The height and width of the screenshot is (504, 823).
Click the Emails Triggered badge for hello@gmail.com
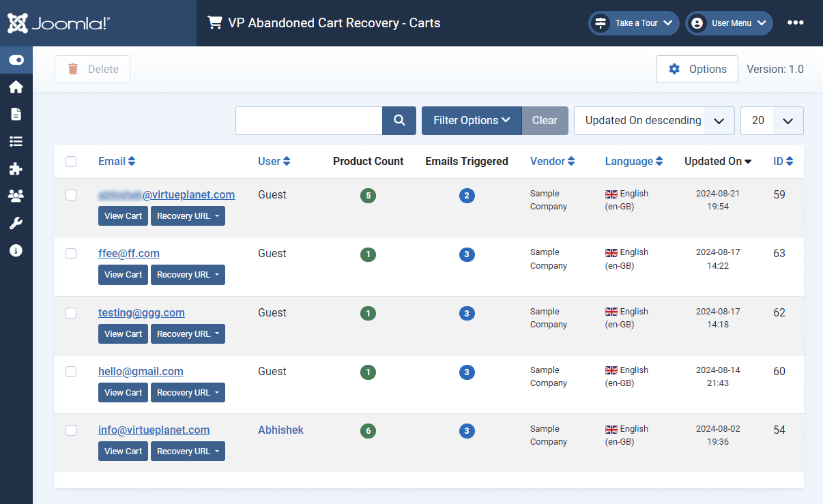(x=467, y=372)
